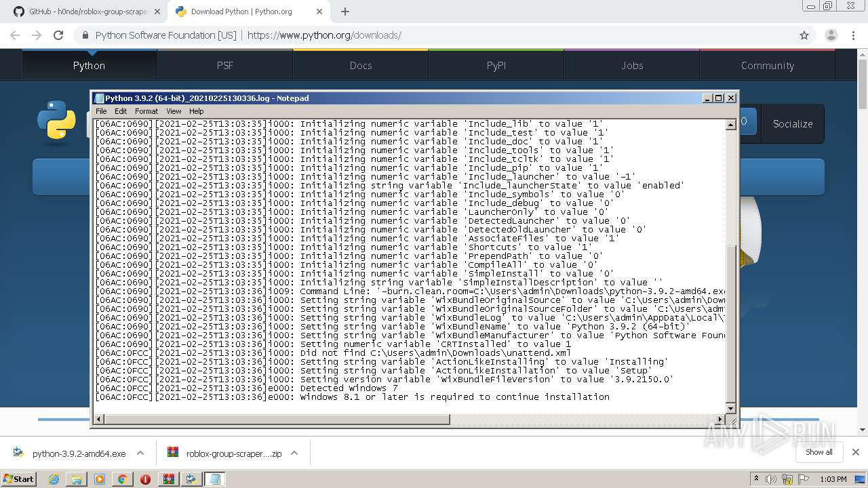
Task: Open the Jobs site navigation tab
Action: tap(632, 65)
